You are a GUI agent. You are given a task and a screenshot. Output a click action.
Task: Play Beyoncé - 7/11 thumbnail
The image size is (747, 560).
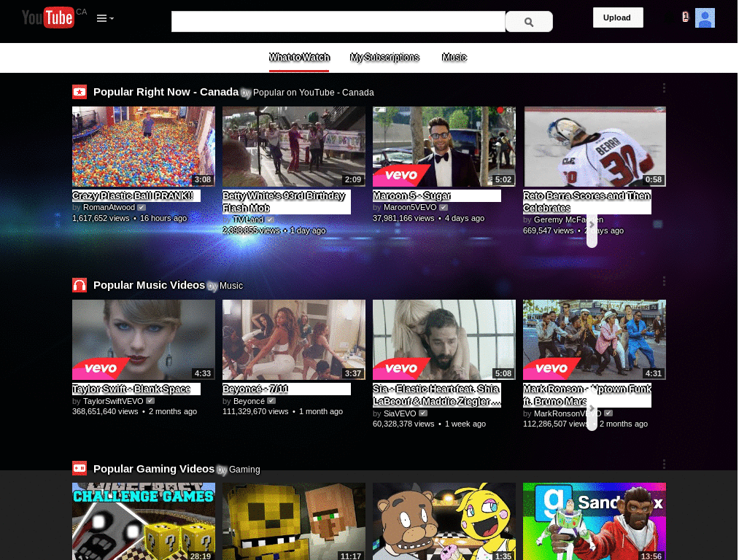(294, 340)
